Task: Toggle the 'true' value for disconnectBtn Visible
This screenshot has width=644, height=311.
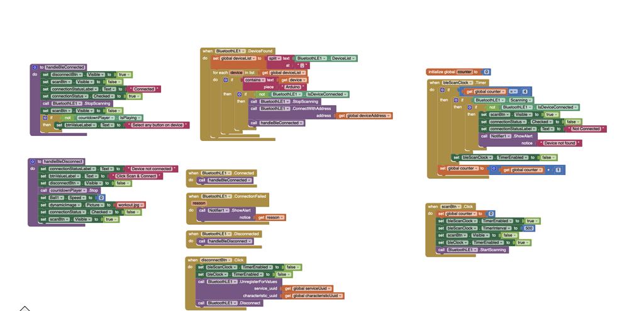Action: (x=123, y=74)
